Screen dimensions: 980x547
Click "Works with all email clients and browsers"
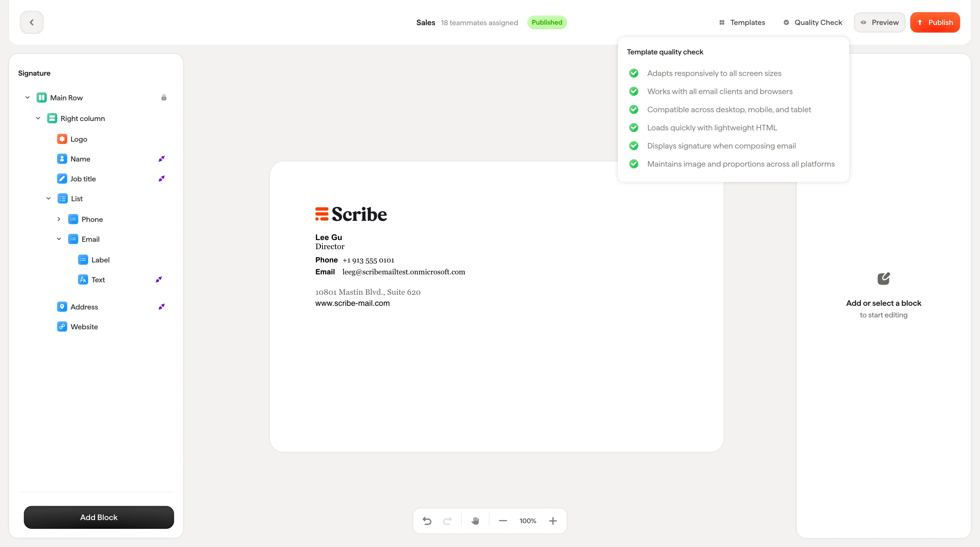point(720,91)
